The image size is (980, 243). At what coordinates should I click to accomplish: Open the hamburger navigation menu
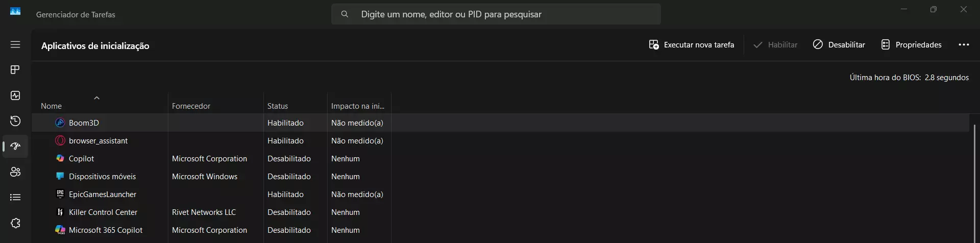[x=15, y=44]
